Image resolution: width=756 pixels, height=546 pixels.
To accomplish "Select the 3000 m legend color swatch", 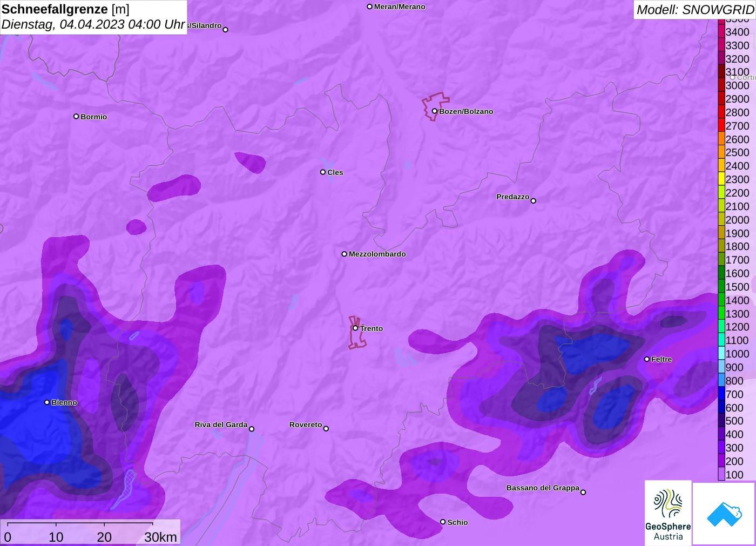I will click(721, 85).
